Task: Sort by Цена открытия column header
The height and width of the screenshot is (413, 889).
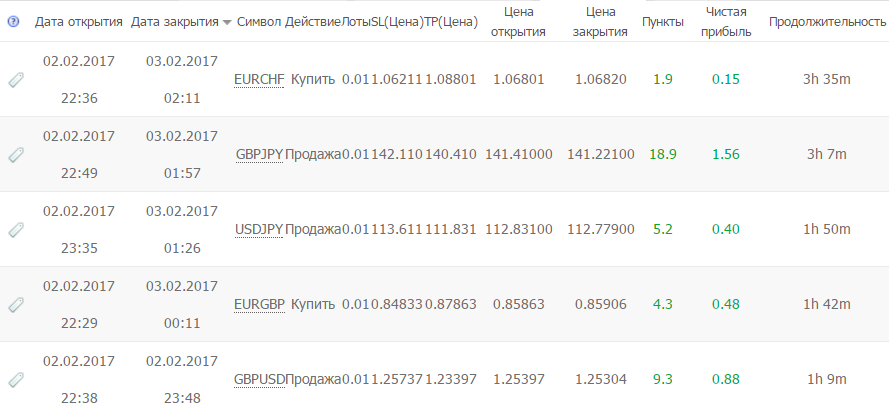Action: pyautogui.click(x=518, y=22)
